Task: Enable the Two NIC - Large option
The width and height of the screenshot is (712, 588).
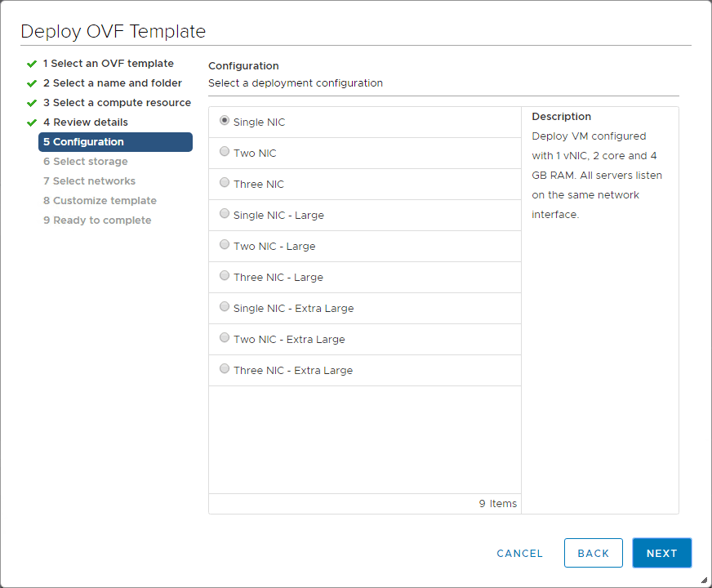Action: 225,244
